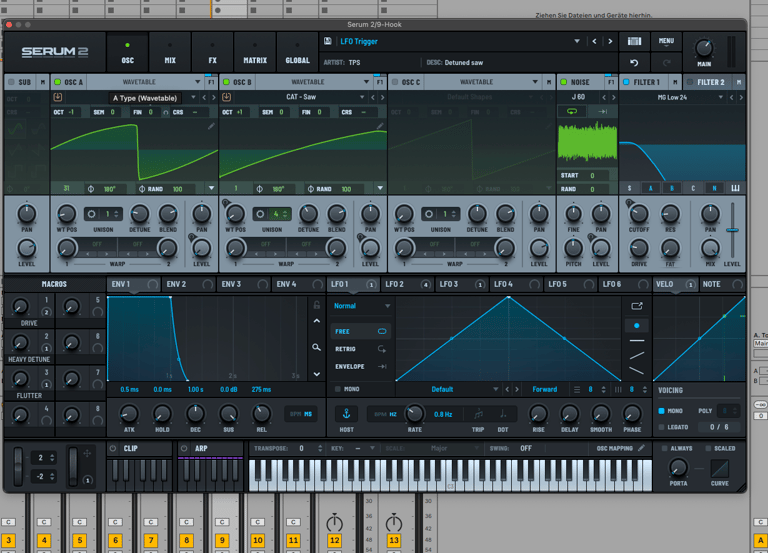Click the noise one-shot arrow icon
The image size is (768, 553).
602,112
